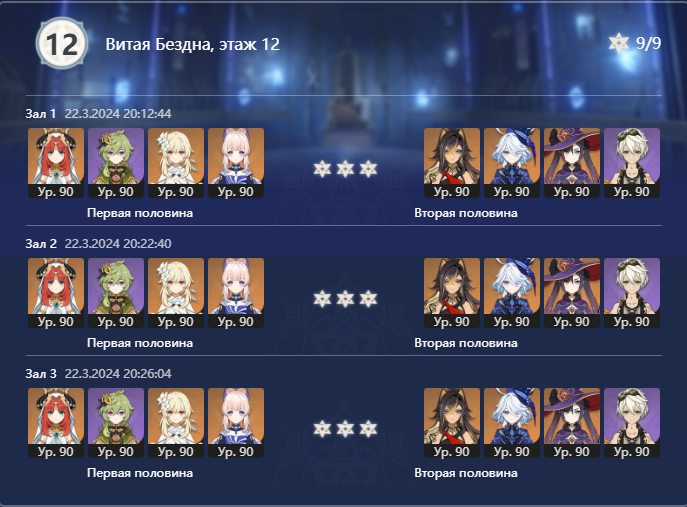Click Lumine traveler portrait in Зал 2
Viewport: 687px width, 507px height.
coord(176,293)
